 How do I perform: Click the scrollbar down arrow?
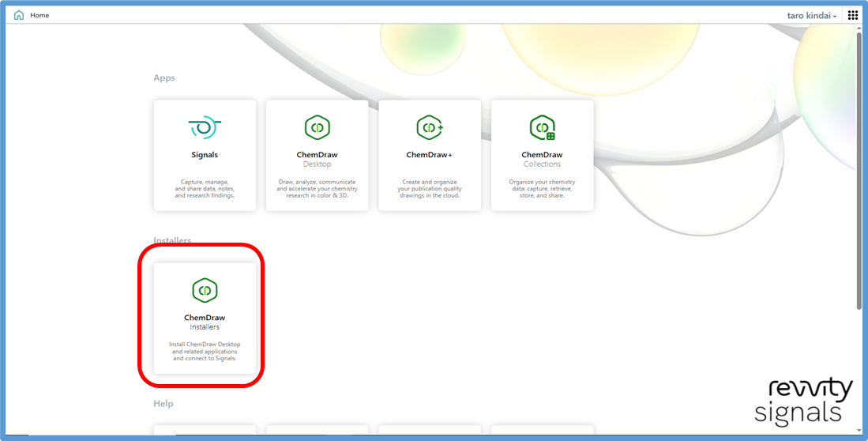(859, 431)
